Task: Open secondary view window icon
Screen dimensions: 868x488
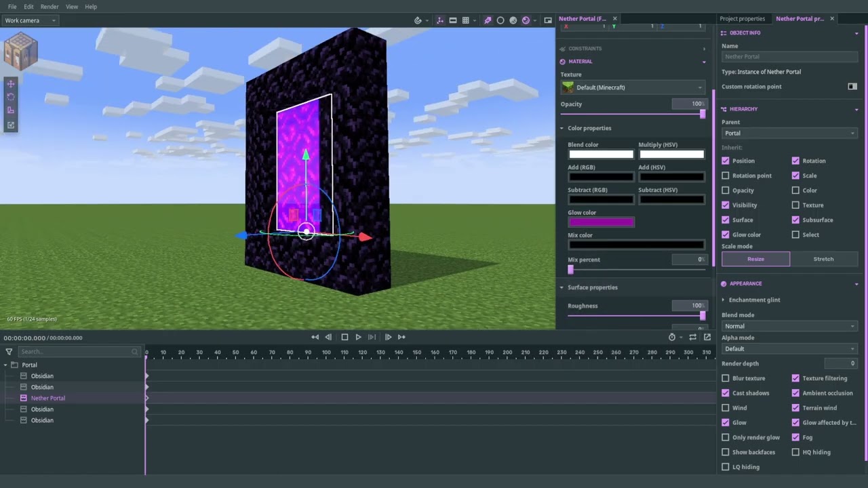Action: (x=548, y=20)
